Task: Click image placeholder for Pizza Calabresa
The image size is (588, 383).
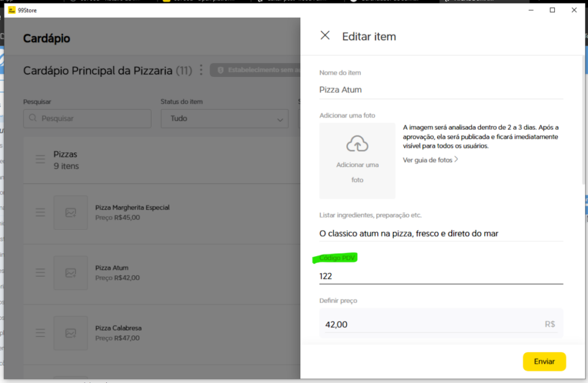Action: click(x=71, y=333)
